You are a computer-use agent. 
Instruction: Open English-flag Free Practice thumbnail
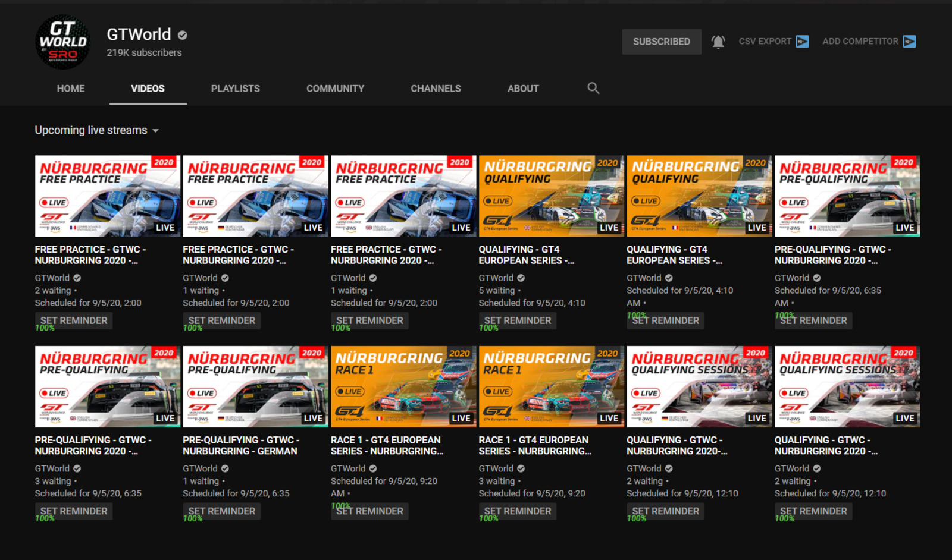pyautogui.click(x=403, y=196)
